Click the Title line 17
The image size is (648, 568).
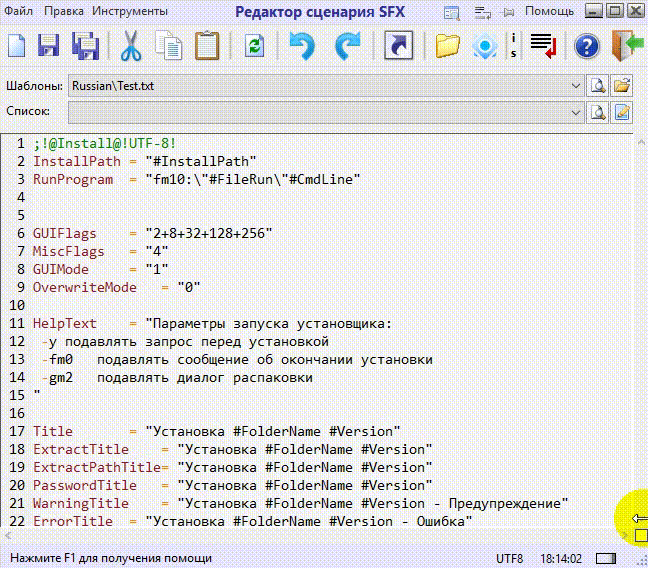(x=217, y=431)
